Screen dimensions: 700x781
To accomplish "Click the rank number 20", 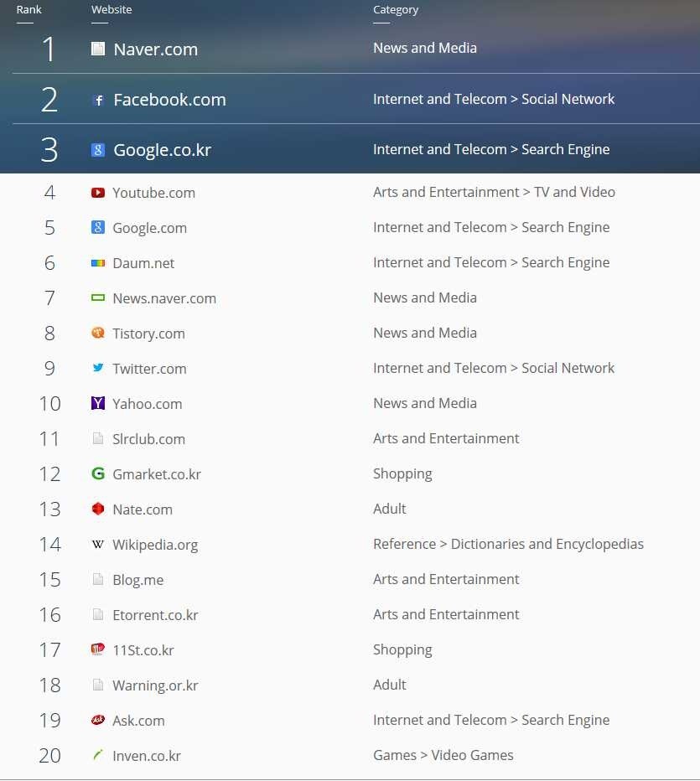I will click(x=49, y=756).
